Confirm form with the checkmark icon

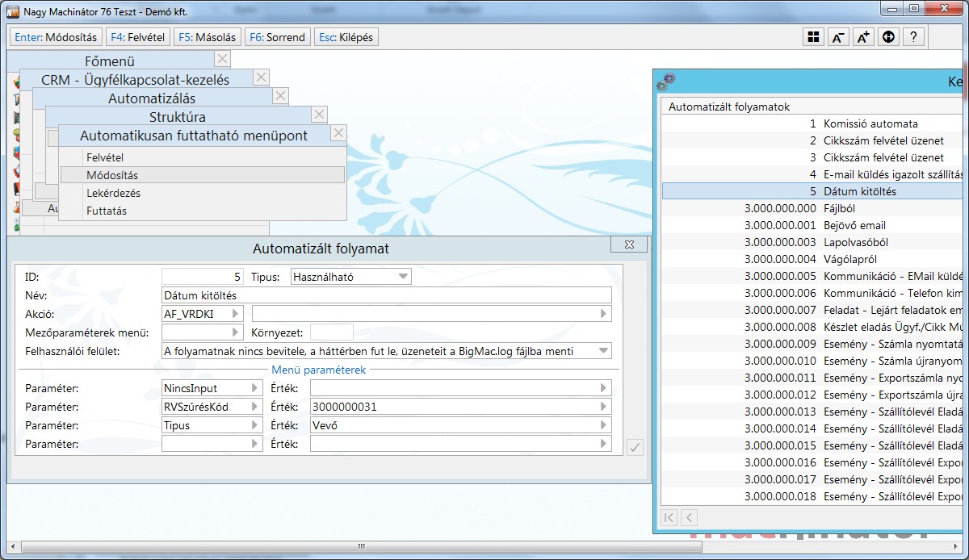tap(635, 447)
